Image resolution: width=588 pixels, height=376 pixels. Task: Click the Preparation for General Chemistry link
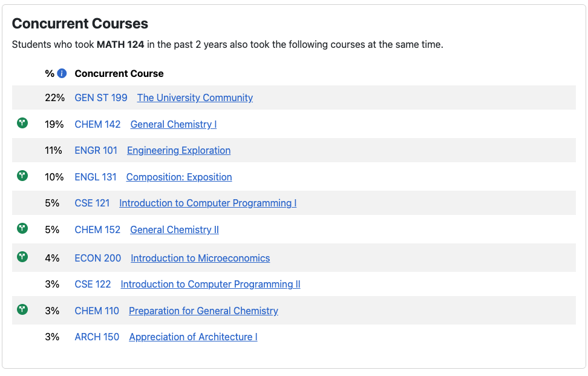pyautogui.click(x=203, y=311)
